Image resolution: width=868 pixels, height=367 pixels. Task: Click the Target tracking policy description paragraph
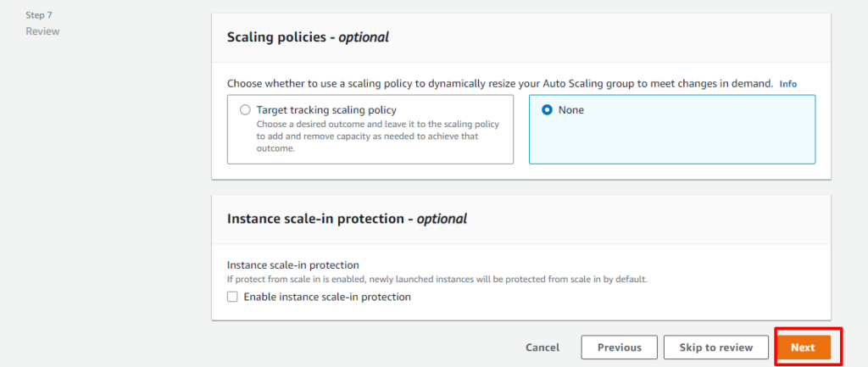click(x=378, y=136)
